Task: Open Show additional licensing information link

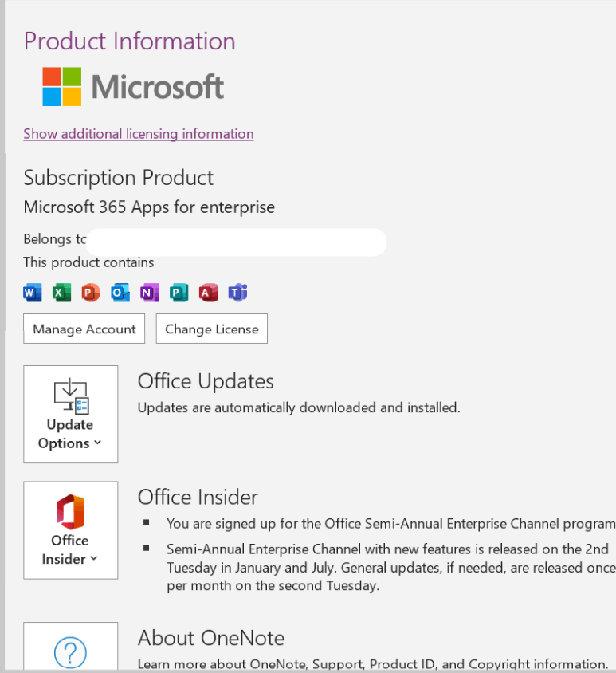Action: coord(139,134)
